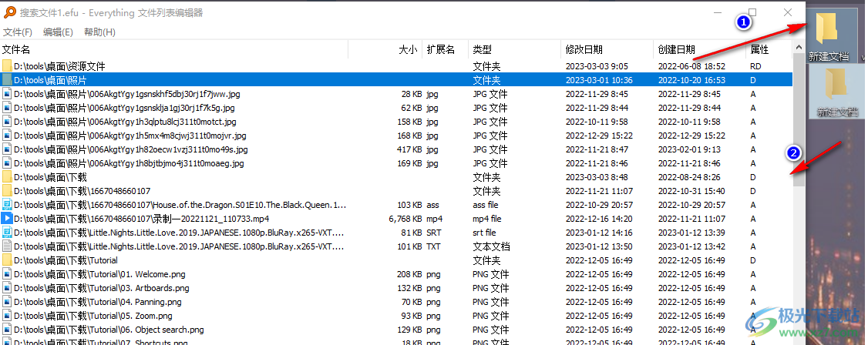This screenshot has width=868, height=345.
Task: Click video icon of 录制一20221121_110733.mp4
Action: pos(7,219)
